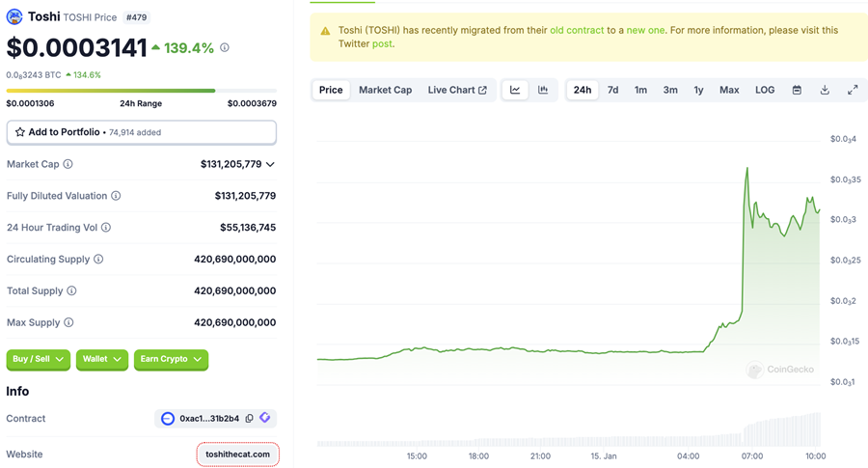Click the 24h Range progress bar
This screenshot has width=868, height=468.
point(141,91)
